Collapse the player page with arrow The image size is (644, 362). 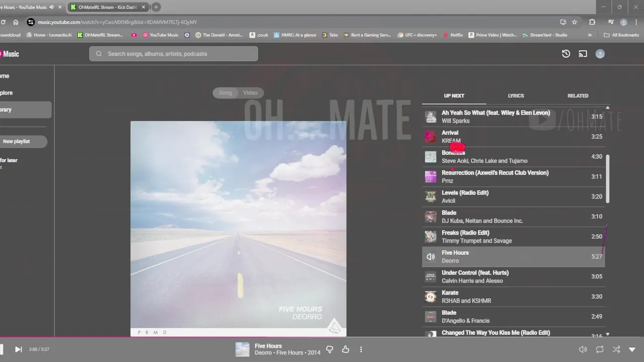point(632,349)
